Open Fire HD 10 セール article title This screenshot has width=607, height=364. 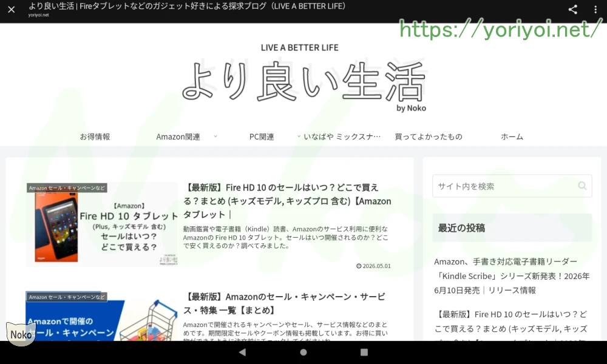287,201
